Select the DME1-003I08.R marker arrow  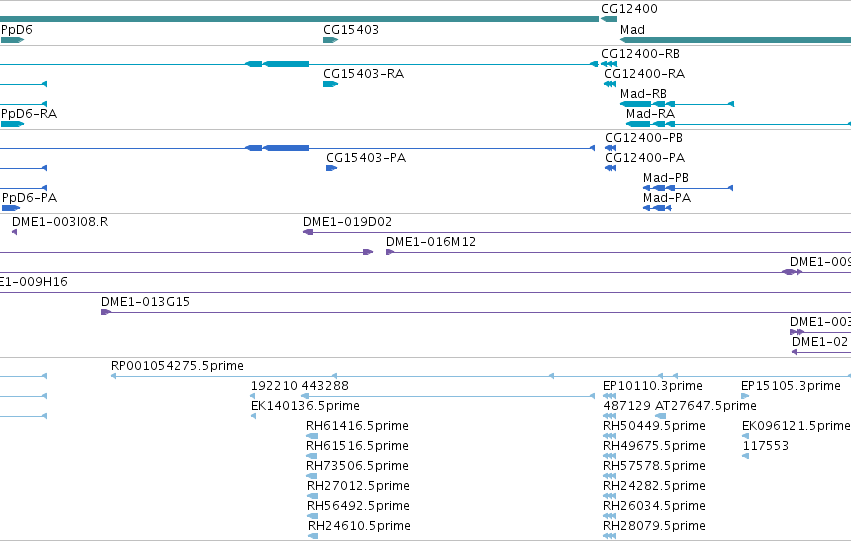click(15, 232)
